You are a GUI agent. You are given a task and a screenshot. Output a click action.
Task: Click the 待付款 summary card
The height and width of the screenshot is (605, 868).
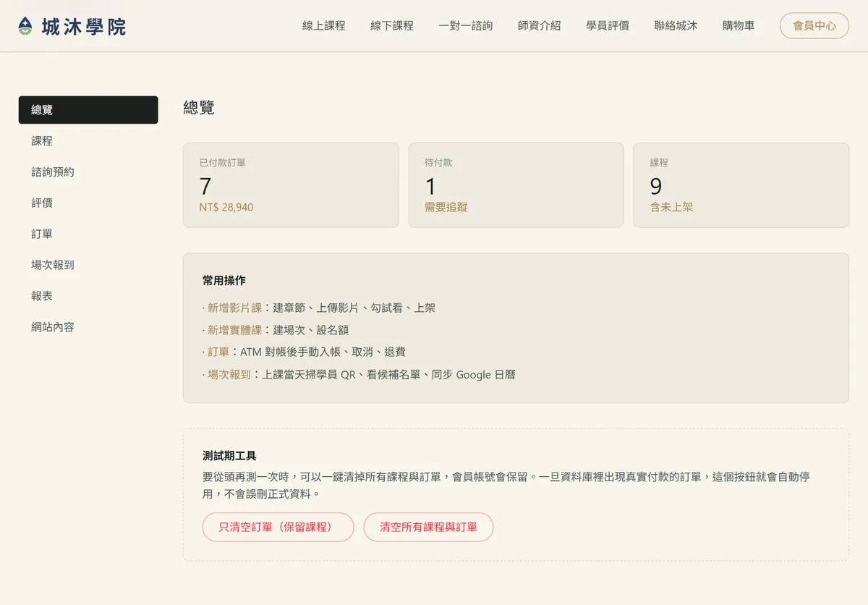point(516,185)
